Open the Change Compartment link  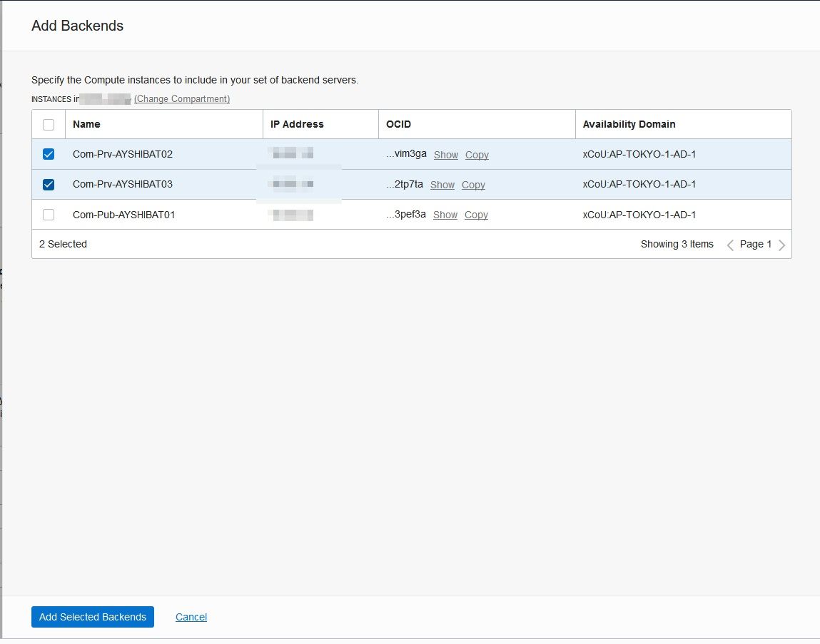182,99
